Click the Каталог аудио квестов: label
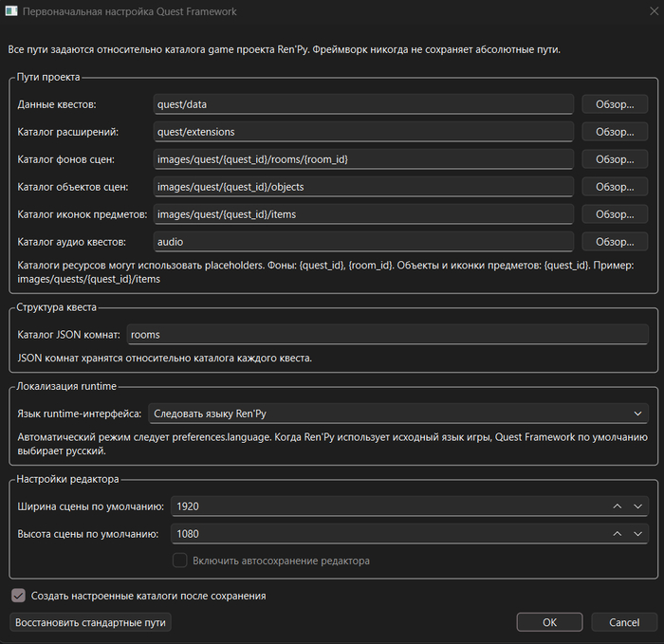 (71, 242)
